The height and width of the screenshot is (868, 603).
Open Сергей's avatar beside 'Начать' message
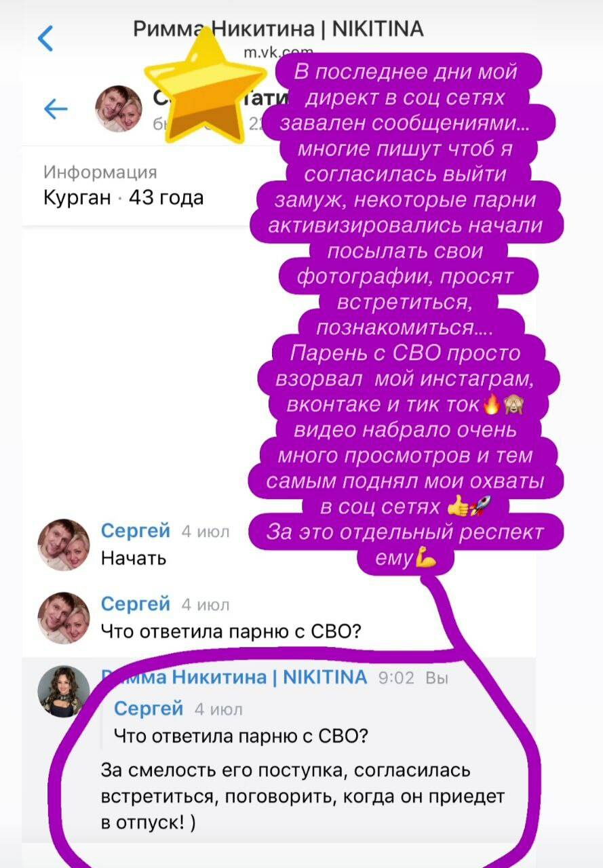63,545
